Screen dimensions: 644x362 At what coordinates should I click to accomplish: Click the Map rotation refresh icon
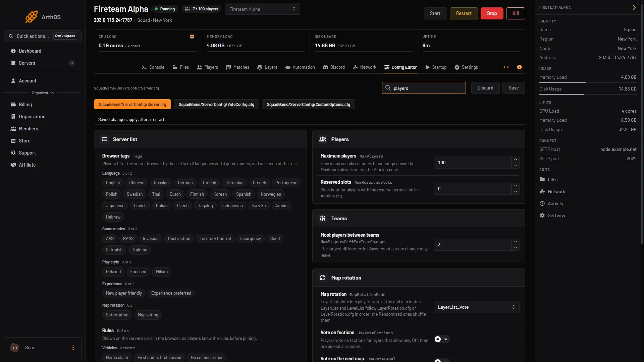click(323, 278)
